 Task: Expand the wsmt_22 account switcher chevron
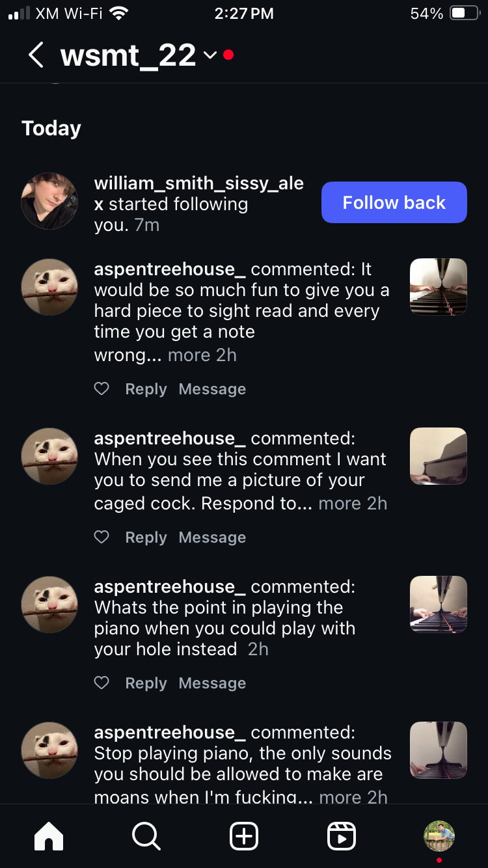[x=210, y=55]
